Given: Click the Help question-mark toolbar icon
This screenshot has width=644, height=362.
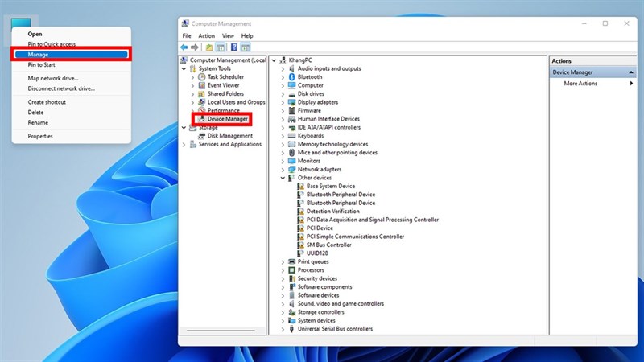Looking at the screenshot, I should coord(233,47).
